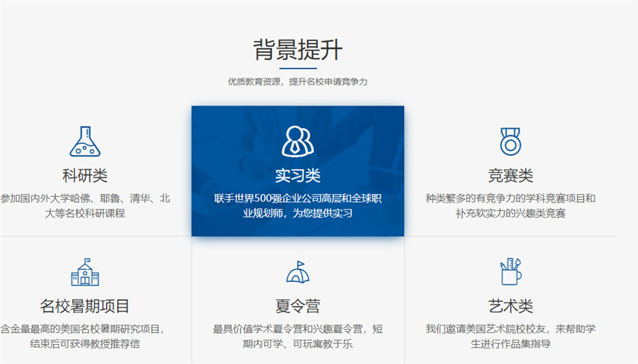Open the 竞赛类 category title
Screen dimensions: 638x364
click(510, 176)
